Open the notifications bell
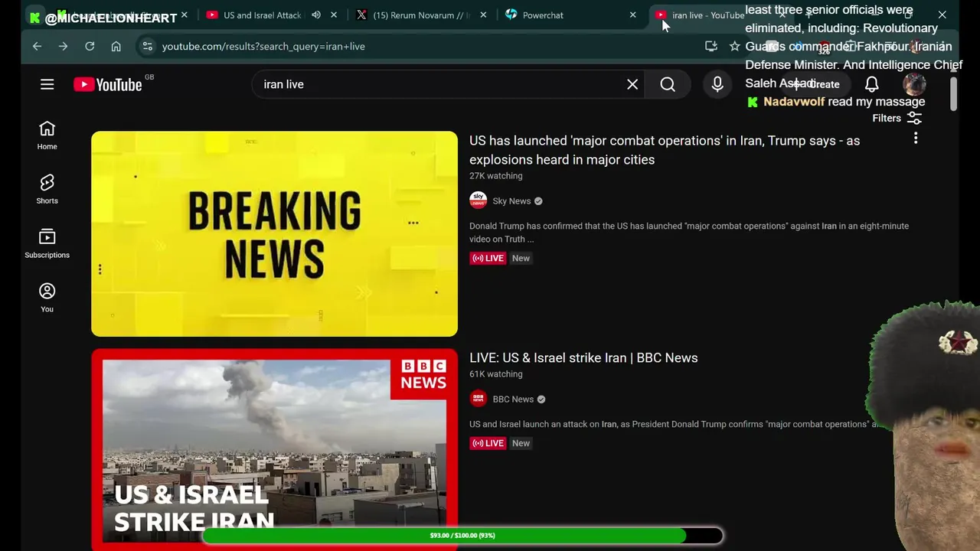This screenshot has height=551, width=980. (x=872, y=84)
